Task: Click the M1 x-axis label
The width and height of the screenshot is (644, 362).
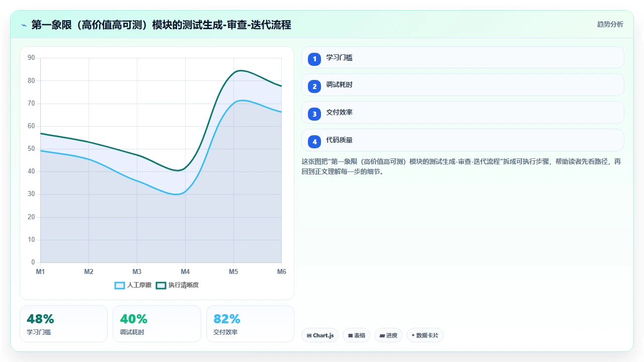Action: [x=40, y=272]
